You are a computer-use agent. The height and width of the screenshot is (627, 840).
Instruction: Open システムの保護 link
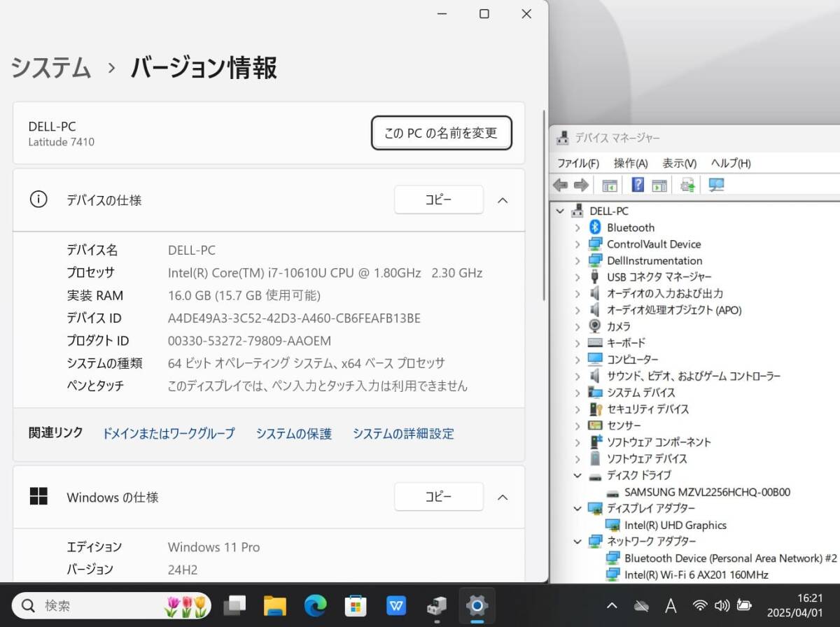(x=294, y=434)
